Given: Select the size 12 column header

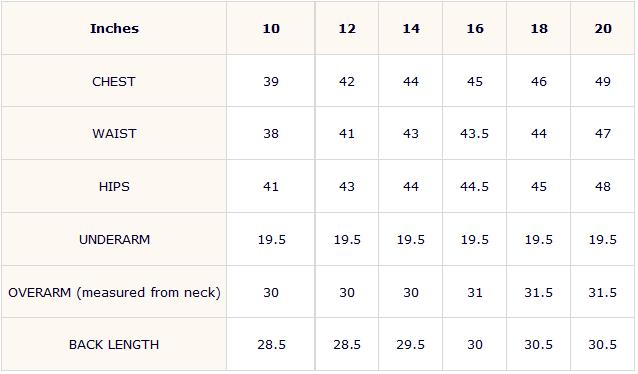Looking at the screenshot, I should coord(347,28).
